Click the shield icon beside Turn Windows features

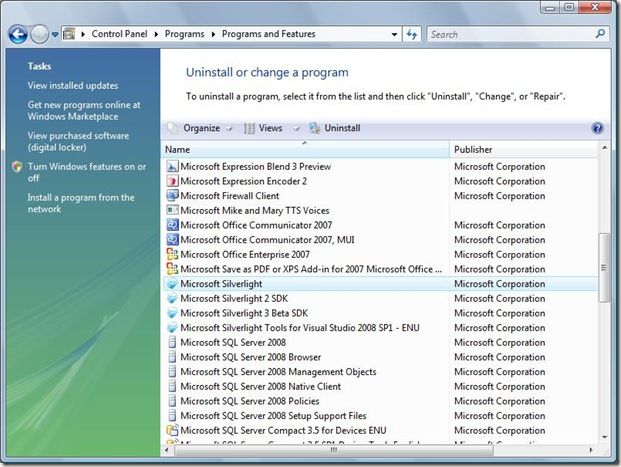(17, 167)
